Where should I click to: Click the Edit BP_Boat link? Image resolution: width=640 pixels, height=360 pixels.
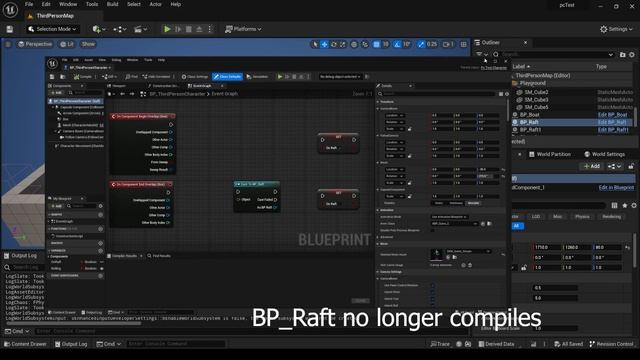click(612, 115)
